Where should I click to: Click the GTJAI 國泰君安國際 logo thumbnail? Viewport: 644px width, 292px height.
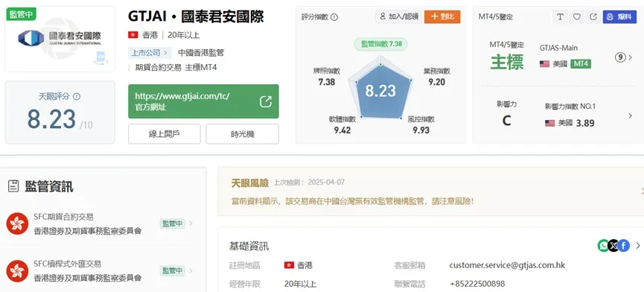tap(60, 38)
